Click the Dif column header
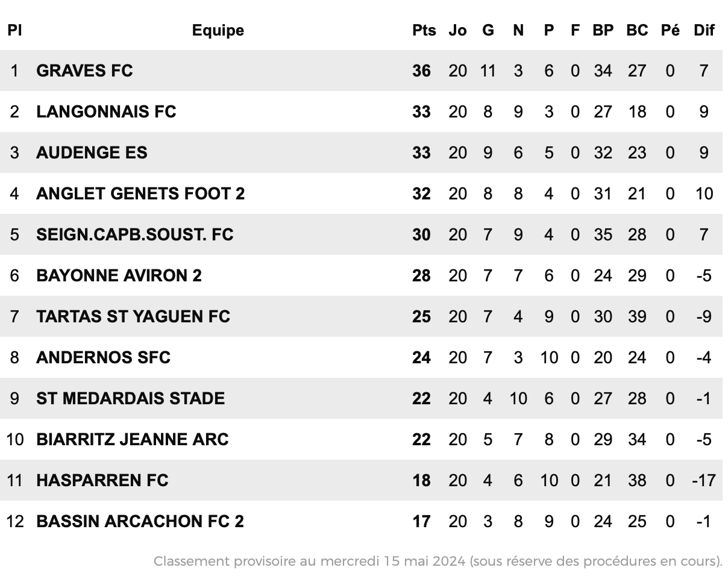Screen dimensions: 728x582 (704, 30)
